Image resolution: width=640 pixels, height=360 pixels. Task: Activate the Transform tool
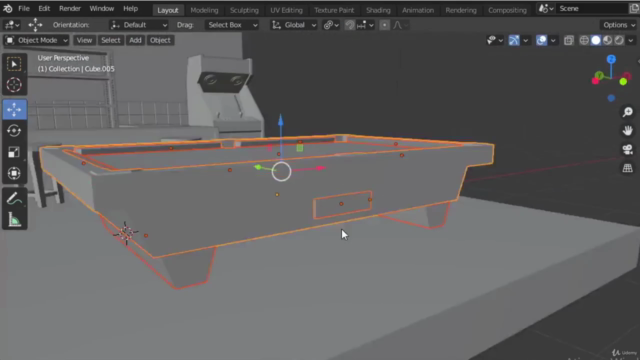coord(14,173)
